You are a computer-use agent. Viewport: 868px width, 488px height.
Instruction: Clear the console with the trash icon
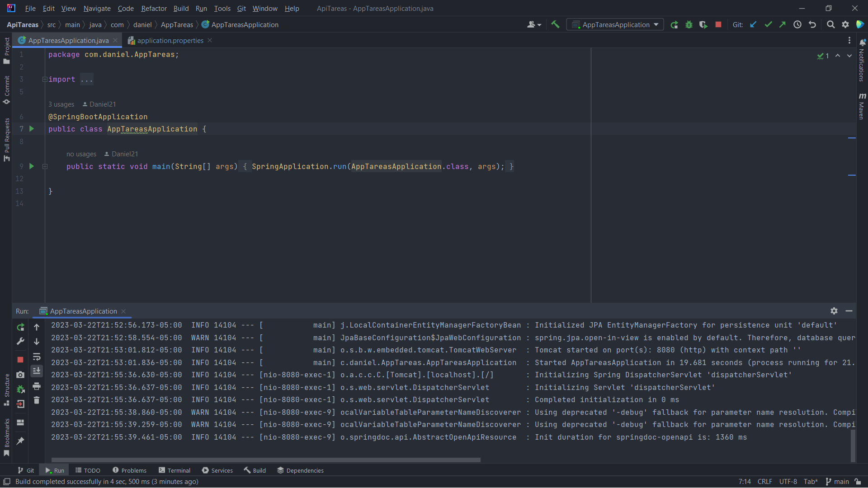(37, 400)
